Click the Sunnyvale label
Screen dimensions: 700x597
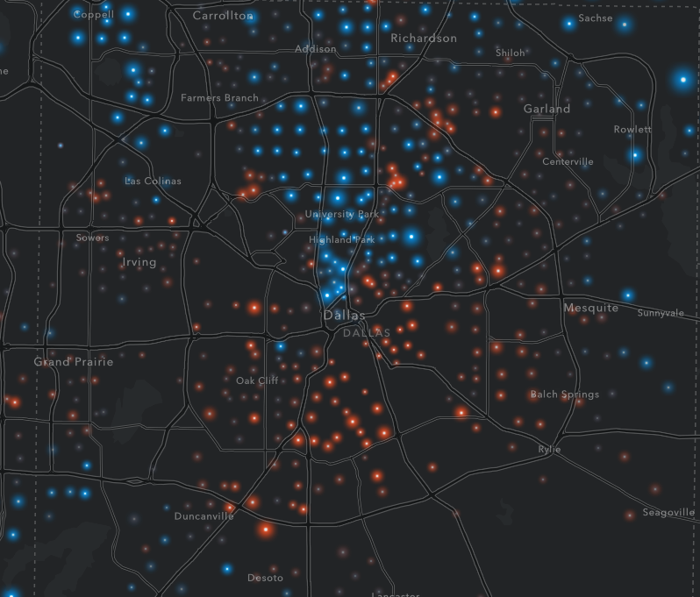click(x=661, y=313)
